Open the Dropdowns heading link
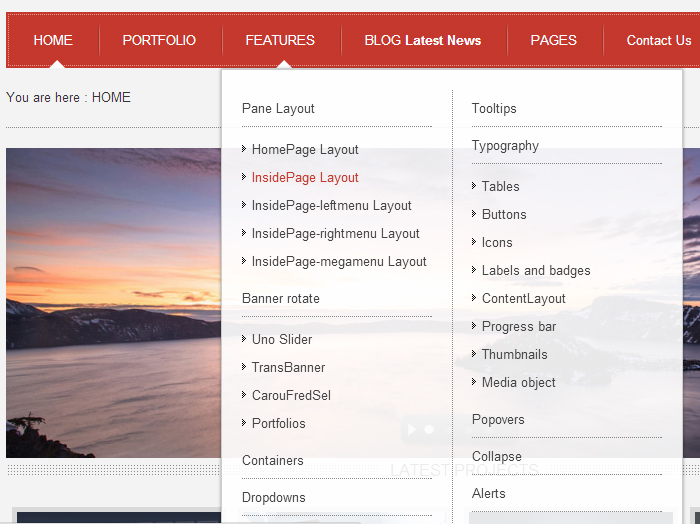 coord(274,498)
